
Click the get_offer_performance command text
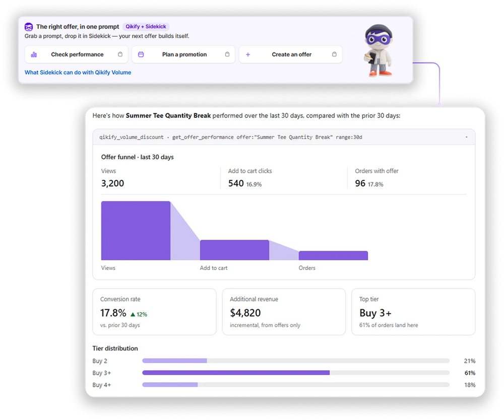(x=230, y=137)
